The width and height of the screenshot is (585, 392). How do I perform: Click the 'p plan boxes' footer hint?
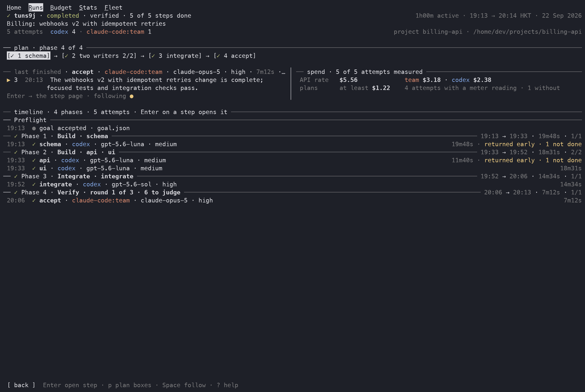click(x=130, y=385)
